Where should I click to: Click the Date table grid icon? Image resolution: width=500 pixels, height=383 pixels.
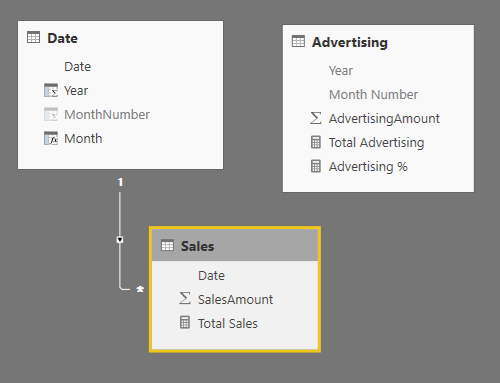coord(33,37)
